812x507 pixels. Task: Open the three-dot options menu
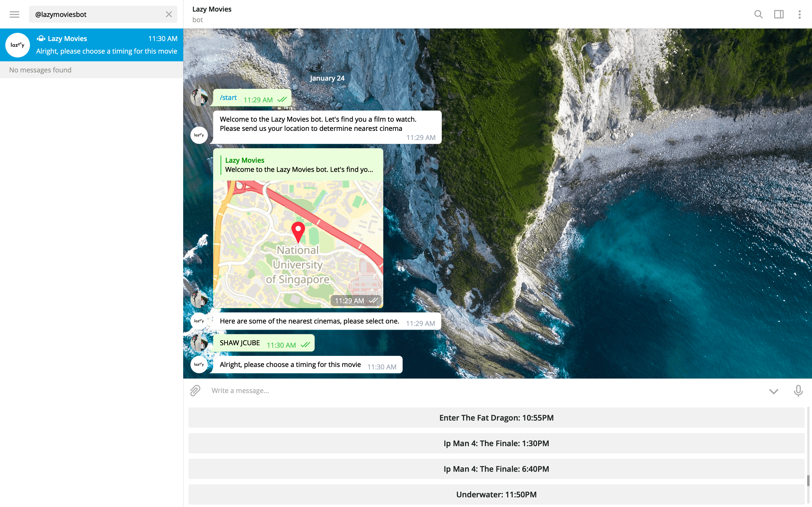800,14
